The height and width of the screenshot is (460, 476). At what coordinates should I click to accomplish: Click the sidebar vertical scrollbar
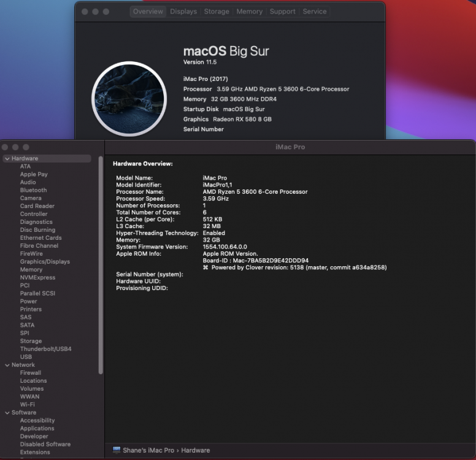point(101,266)
